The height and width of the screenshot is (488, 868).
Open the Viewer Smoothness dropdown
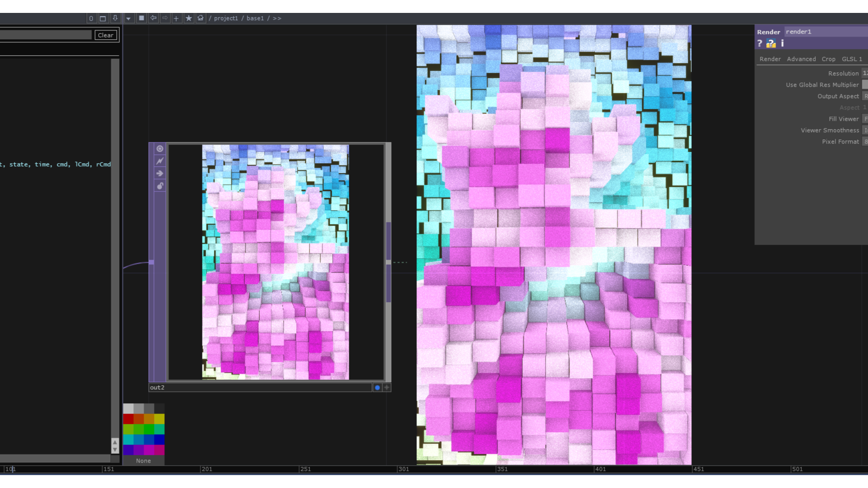pos(865,130)
